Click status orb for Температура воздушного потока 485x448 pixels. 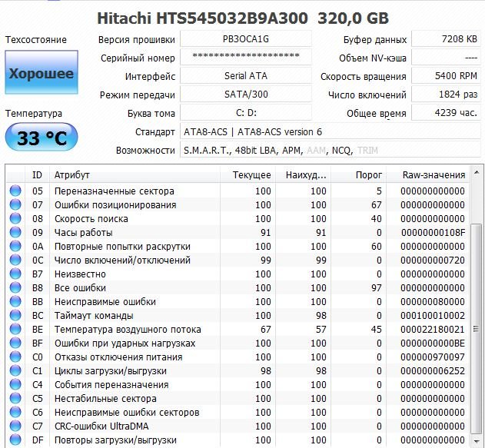pyautogui.click(x=15, y=329)
